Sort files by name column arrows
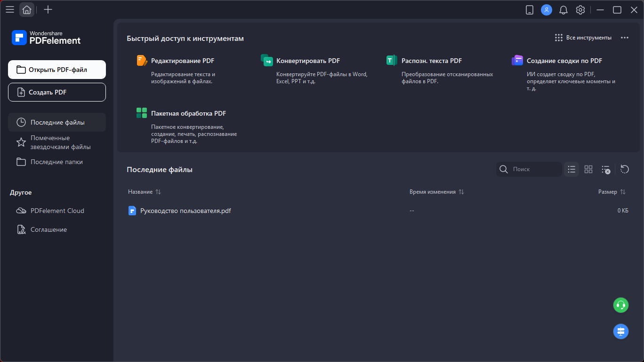The width and height of the screenshot is (644, 362). click(158, 192)
